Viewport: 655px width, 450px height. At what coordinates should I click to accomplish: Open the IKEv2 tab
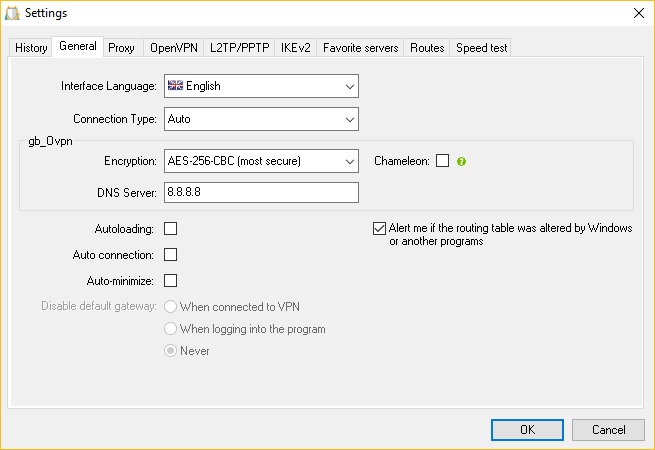[296, 48]
